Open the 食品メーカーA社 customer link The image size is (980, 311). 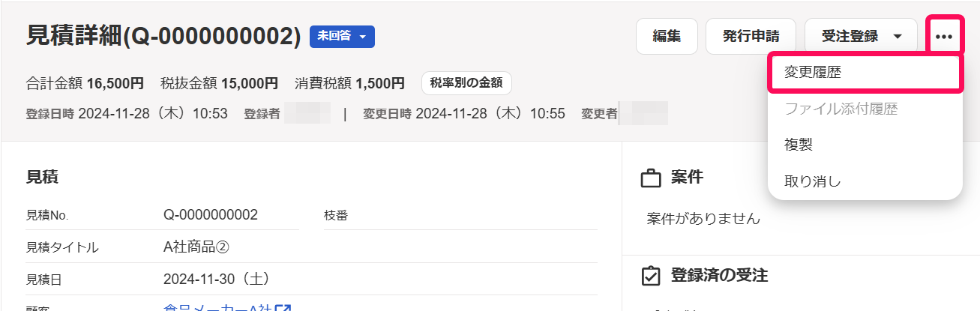[218, 307]
